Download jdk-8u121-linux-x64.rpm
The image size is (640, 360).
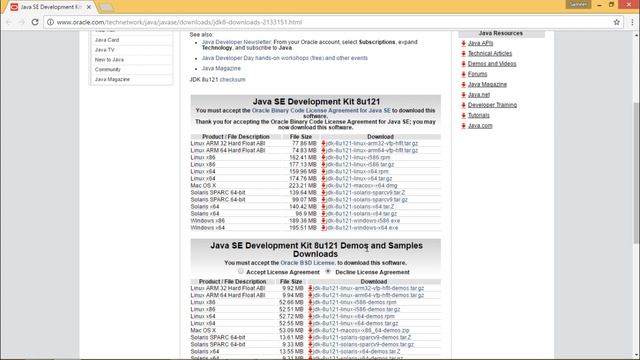click(x=357, y=171)
